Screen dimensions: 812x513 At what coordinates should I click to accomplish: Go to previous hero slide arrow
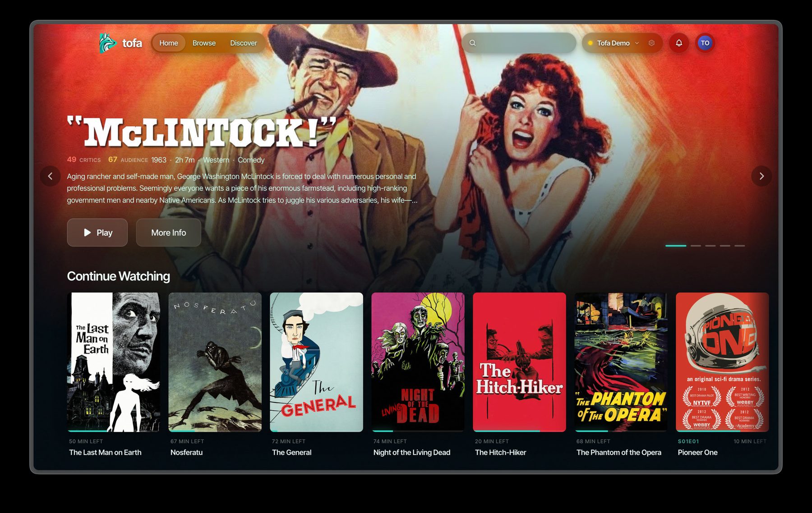[x=50, y=176]
